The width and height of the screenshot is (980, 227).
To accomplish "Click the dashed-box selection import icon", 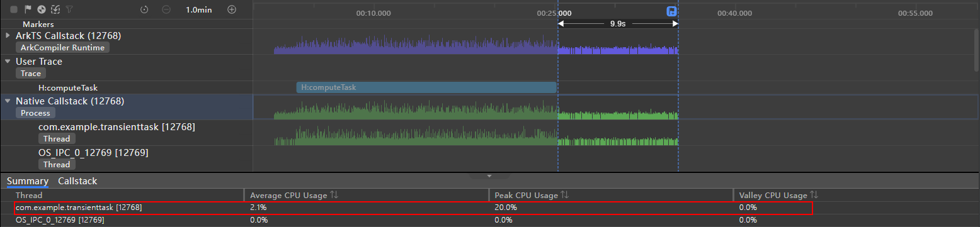I will [x=55, y=9].
